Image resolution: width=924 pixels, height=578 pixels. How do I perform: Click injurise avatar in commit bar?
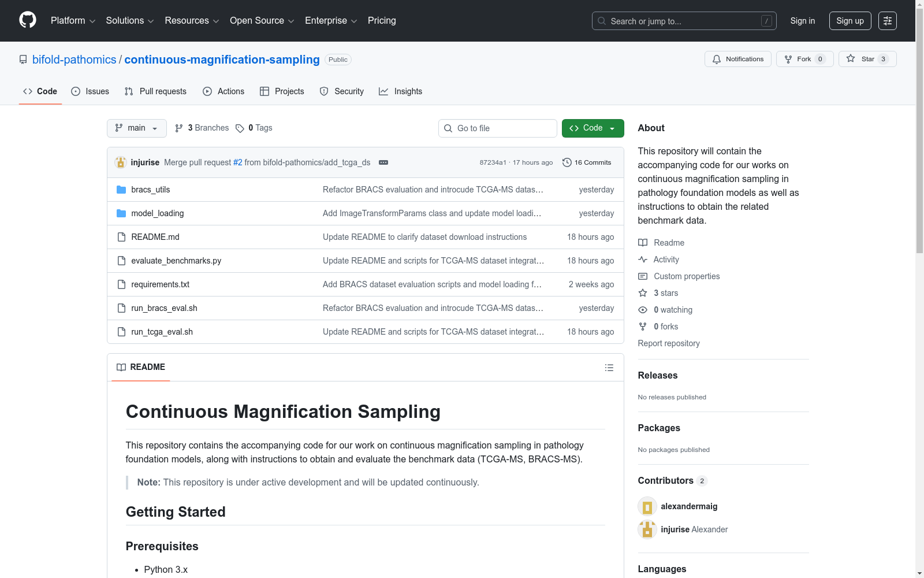tap(121, 162)
